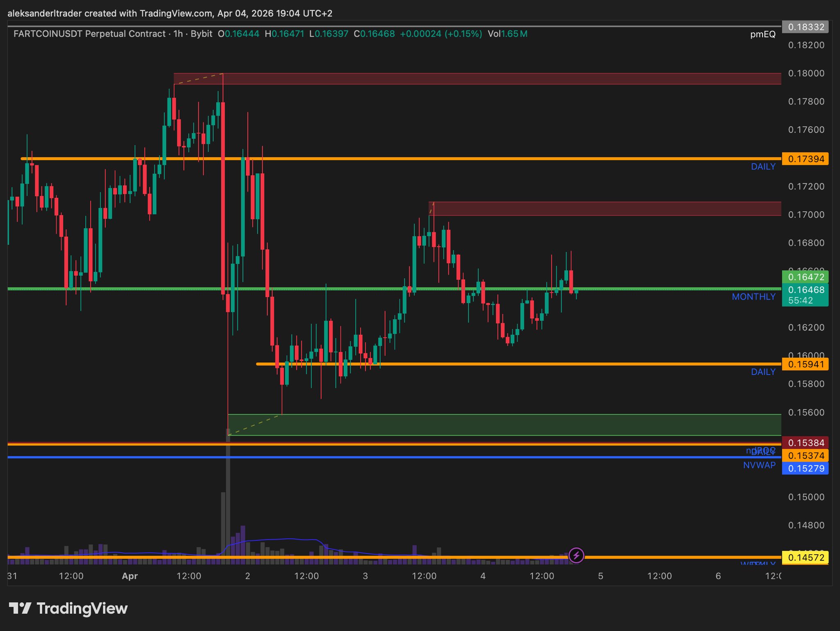Screen dimensions: 840x631
Task: Click the dark red 0.15384 price label
Action: [x=805, y=443]
